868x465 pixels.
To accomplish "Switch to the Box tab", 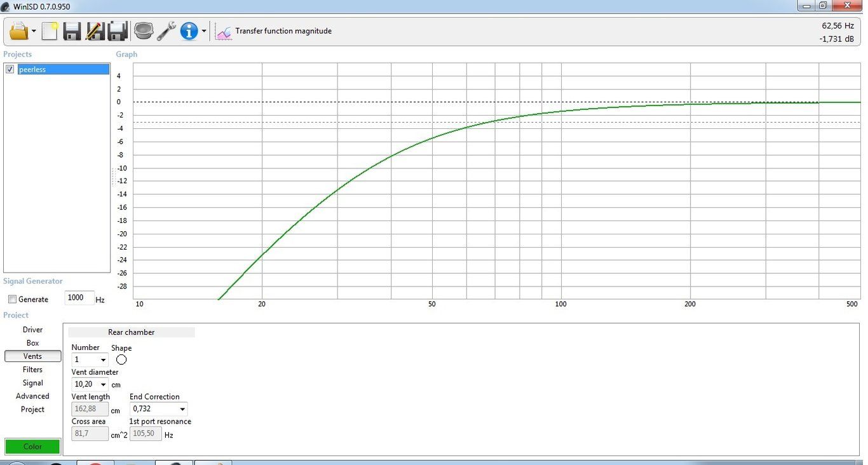I will coord(33,343).
